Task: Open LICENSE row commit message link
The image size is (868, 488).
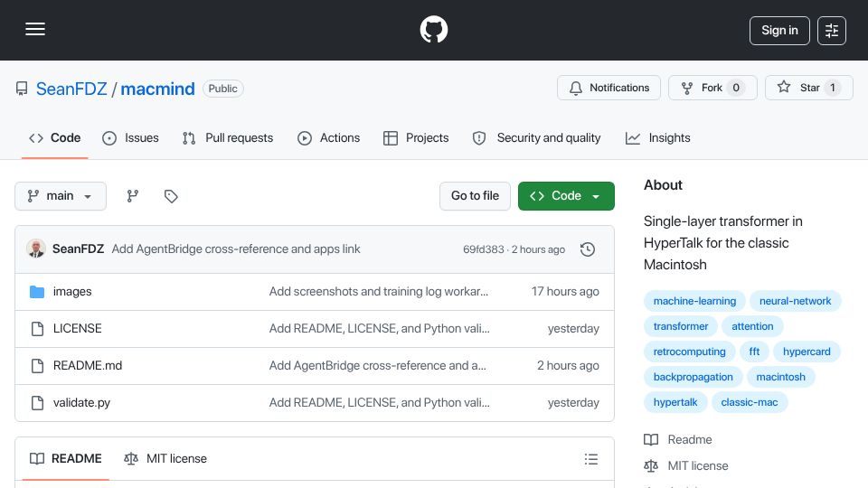Action: coord(379,329)
